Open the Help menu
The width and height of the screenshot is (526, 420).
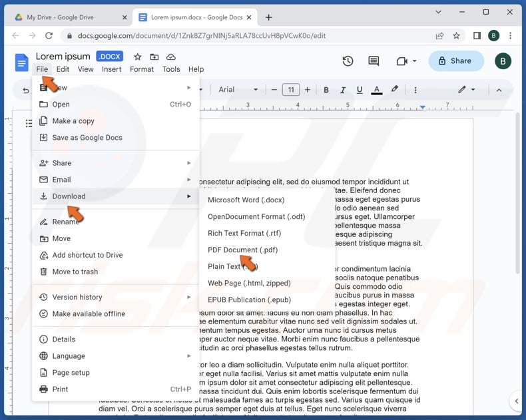[196, 69]
